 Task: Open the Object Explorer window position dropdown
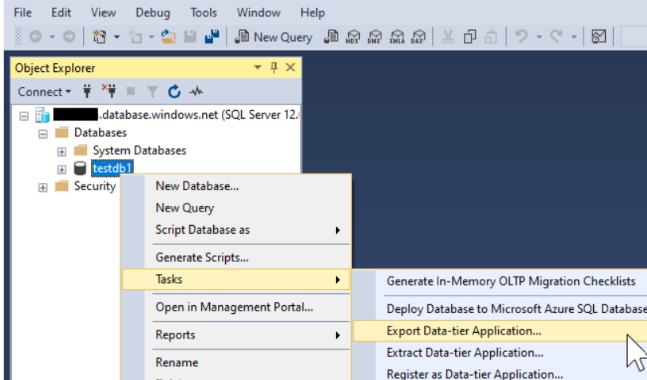[x=257, y=67]
